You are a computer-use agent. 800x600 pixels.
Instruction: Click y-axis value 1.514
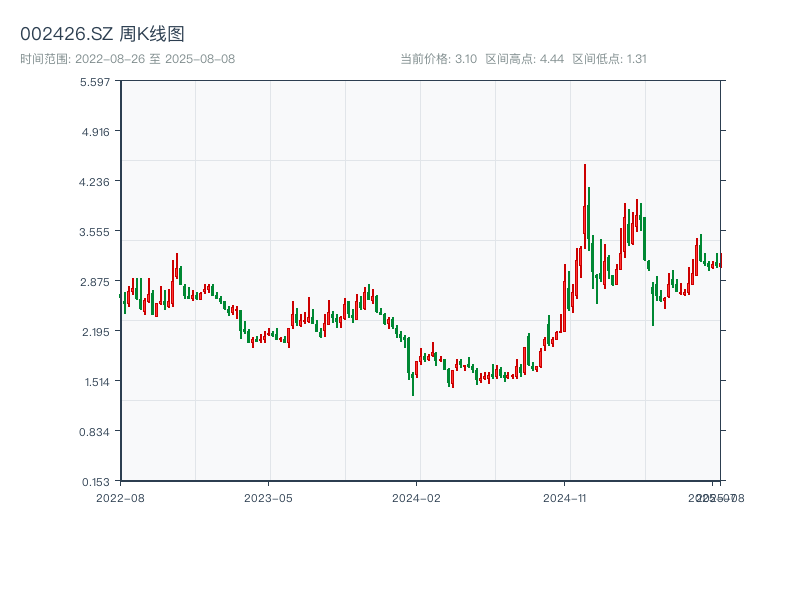pos(97,382)
